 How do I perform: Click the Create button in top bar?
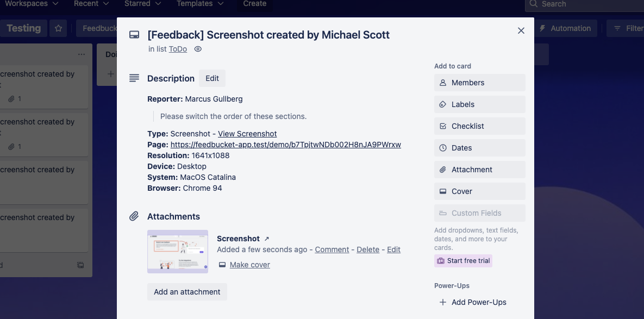point(255,4)
